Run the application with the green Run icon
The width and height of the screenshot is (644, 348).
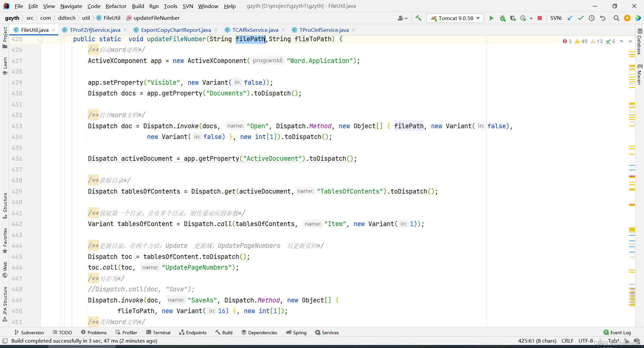tap(491, 18)
